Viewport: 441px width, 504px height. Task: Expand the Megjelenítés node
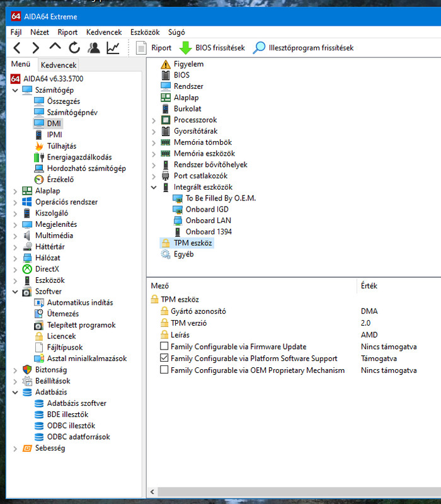click(14, 225)
